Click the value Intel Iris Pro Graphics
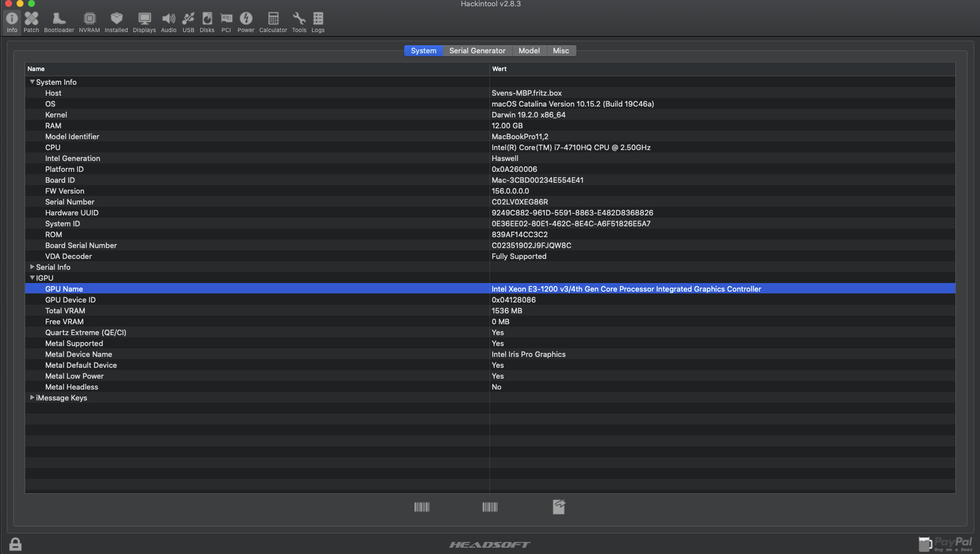This screenshot has height=554, width=980. click(x=528, y=354)
